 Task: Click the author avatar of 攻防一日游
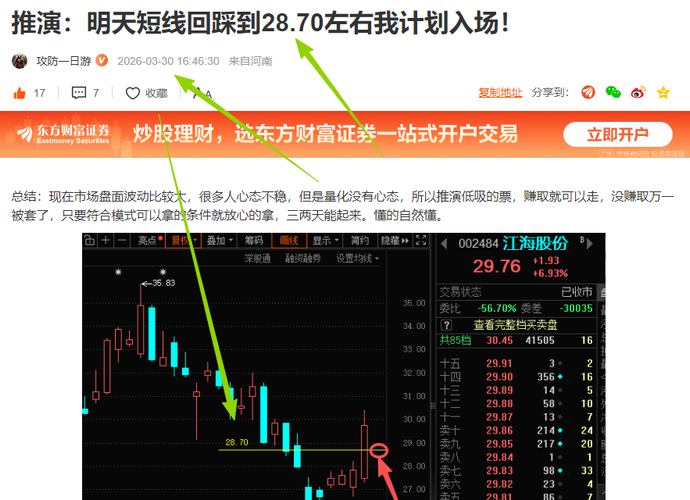click(x=20, y=61)
